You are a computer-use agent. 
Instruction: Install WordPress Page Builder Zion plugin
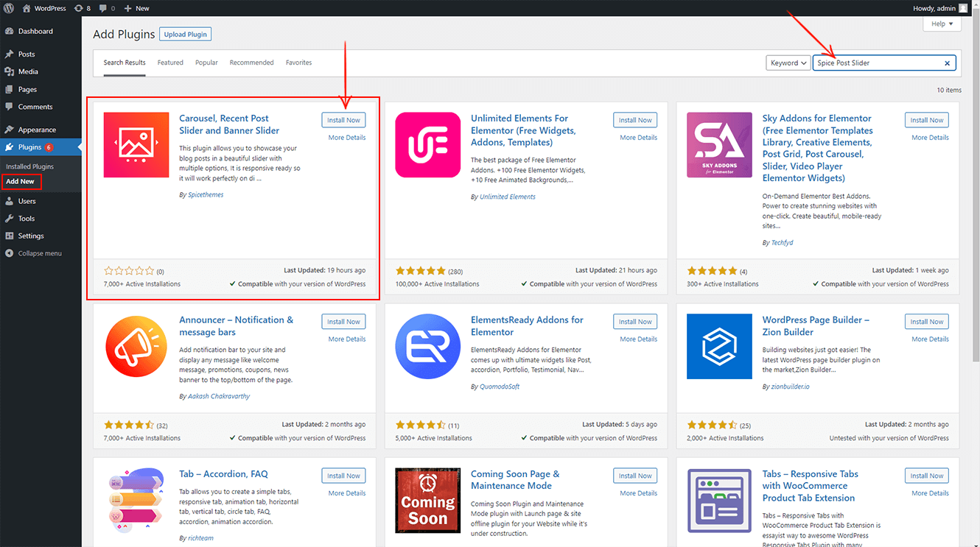tap(927, 322)
